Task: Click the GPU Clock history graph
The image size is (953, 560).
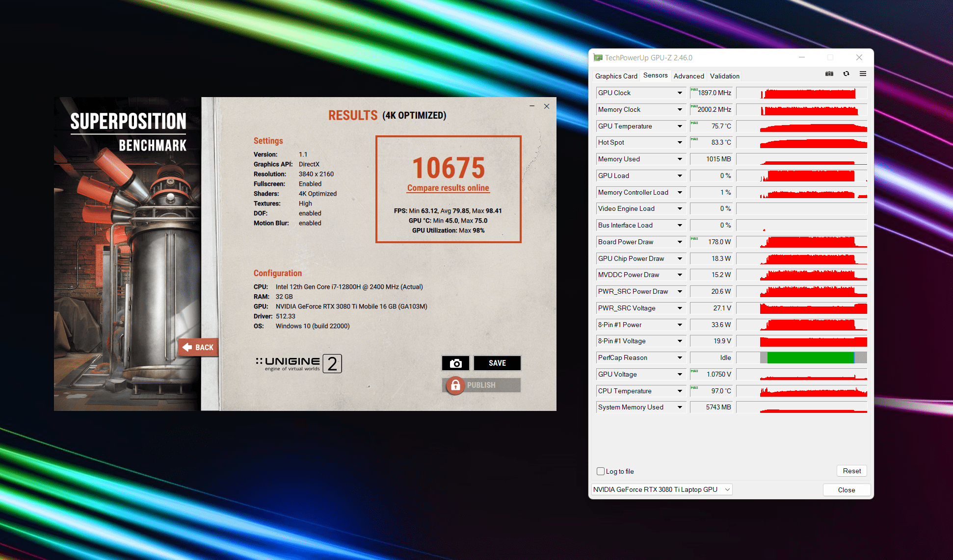Action: (802, 93)
